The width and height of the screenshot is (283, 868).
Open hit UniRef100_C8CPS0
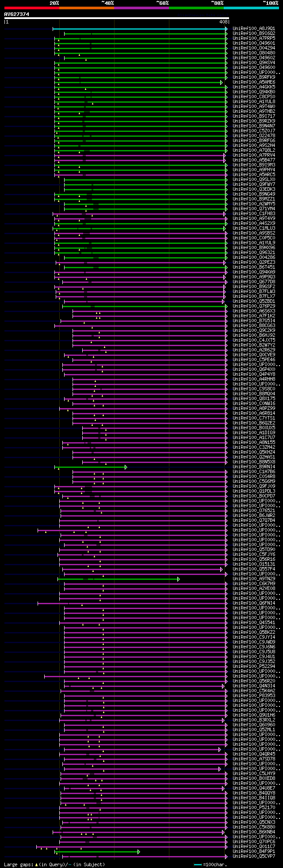pos(254,97)
